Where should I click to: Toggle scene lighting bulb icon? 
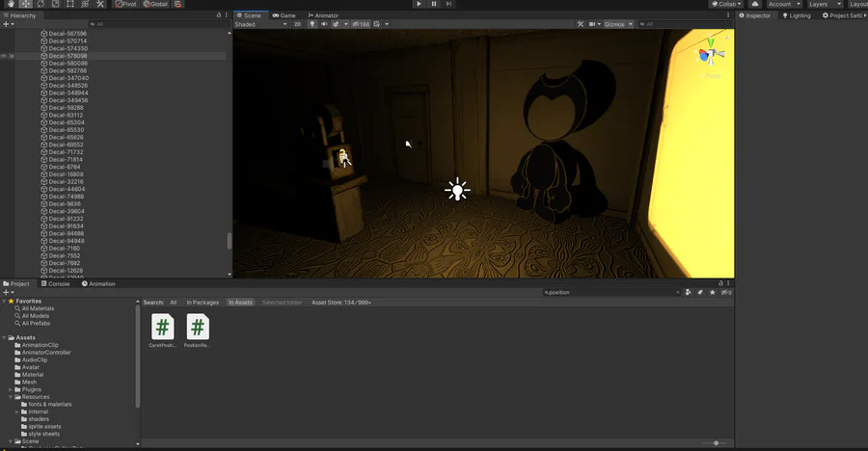[x=312, y=24]
